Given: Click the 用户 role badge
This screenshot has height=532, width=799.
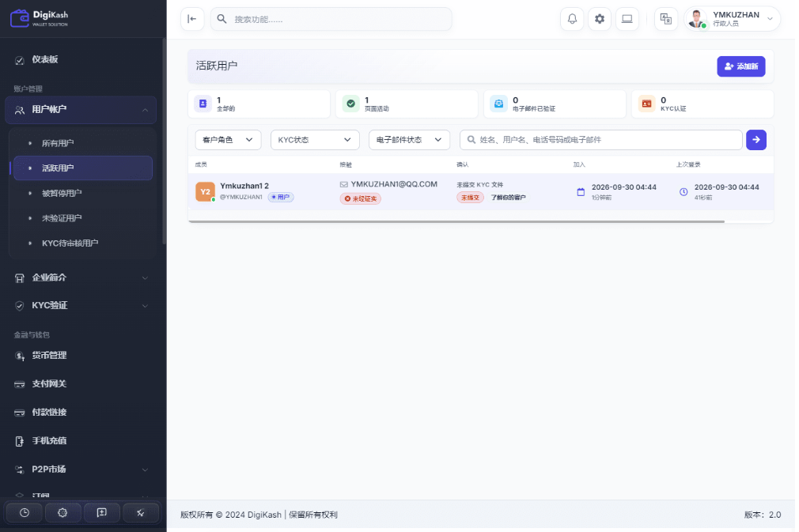Looking at the screenshot, I should click(281, 197).
